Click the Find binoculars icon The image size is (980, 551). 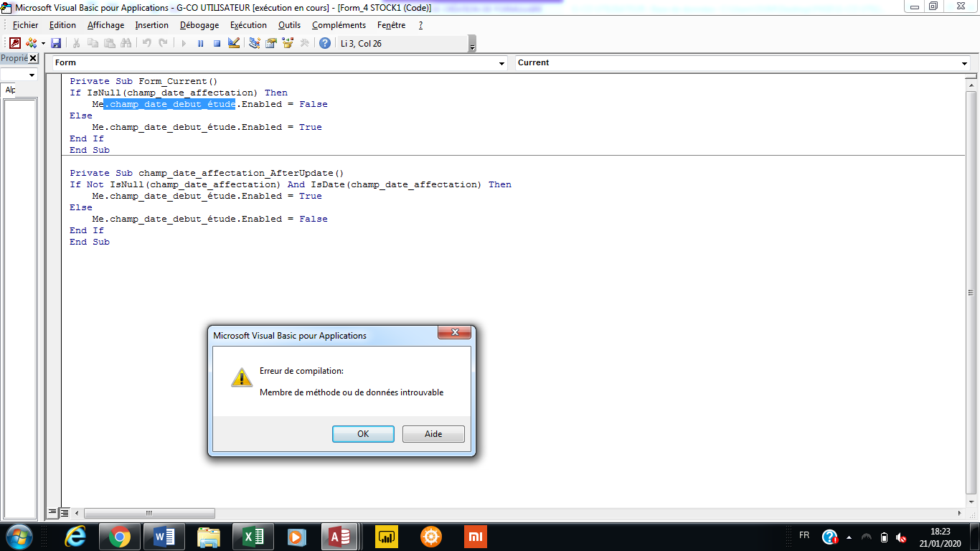pyautogui.click(x=127, y=43)
